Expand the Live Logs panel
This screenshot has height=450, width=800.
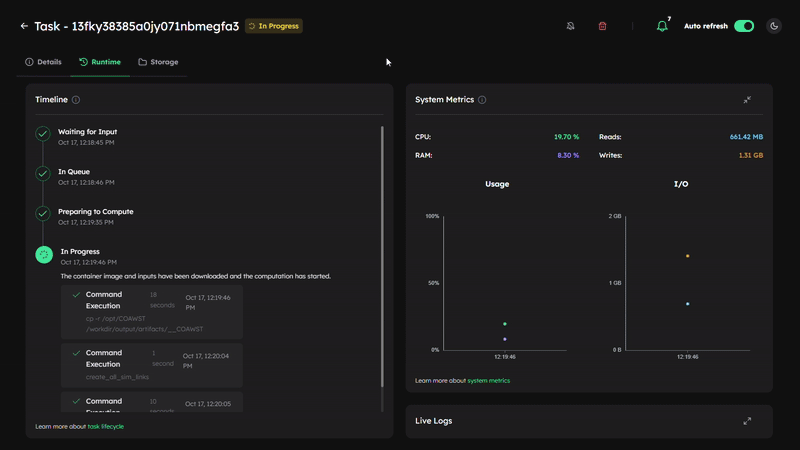pos(747,421)
